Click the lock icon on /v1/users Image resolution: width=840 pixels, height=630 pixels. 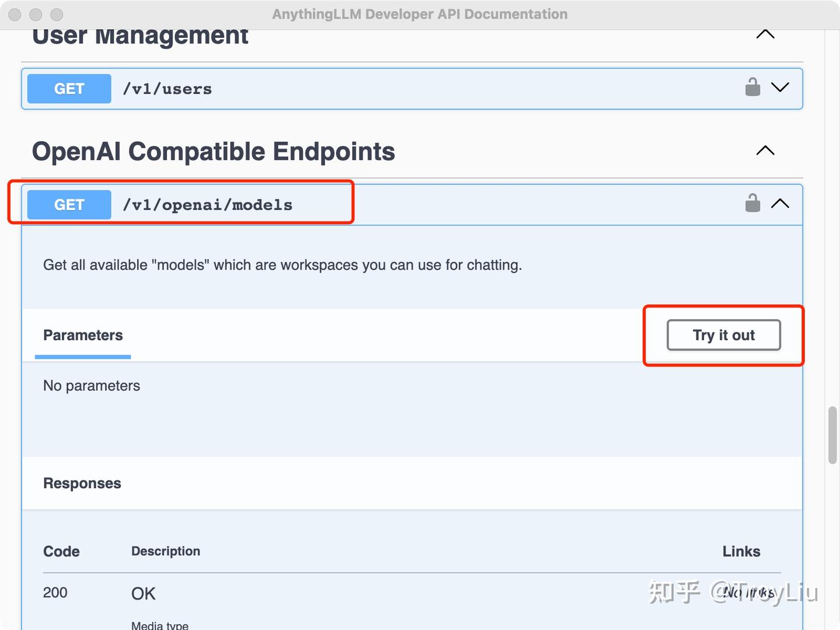pyautogui.click(x=752, y=87)
